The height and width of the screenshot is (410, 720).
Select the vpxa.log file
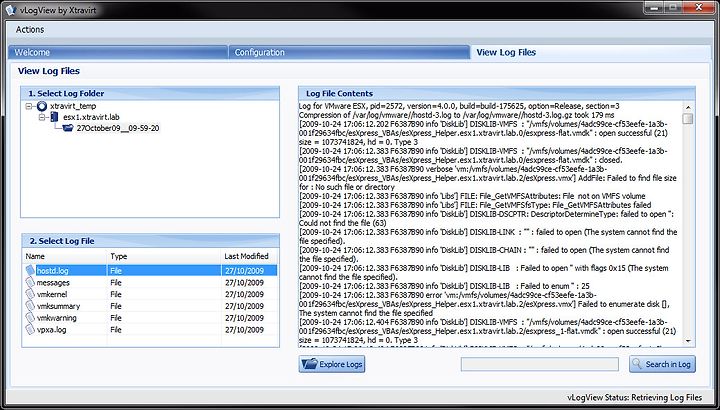(151, 330)
